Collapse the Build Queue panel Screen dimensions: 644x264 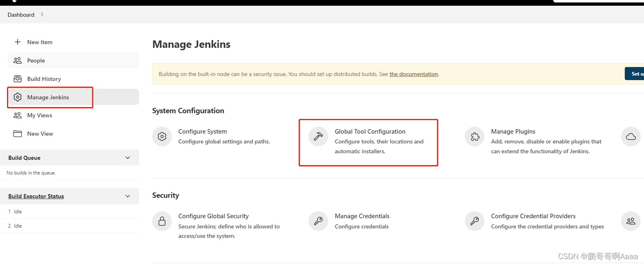(128, 158)
